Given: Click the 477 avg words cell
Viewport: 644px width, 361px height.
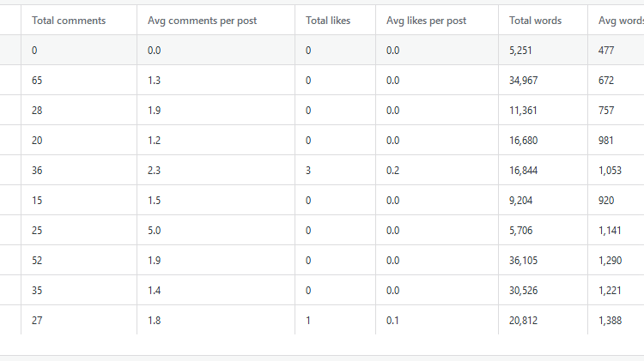Looking at the screenshot, I should click(607, 51).
